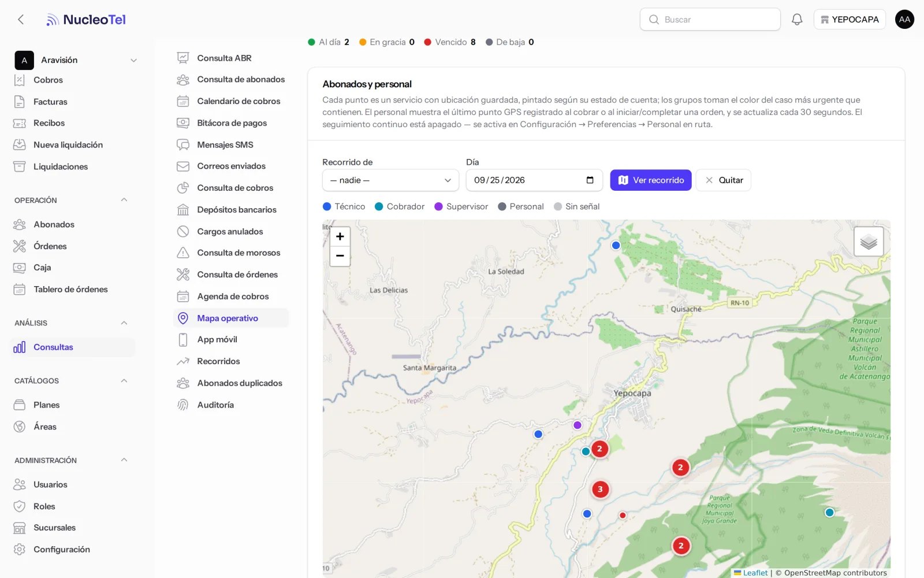Viewport: 924px width, 578px height.
Task: Collapse the ANÁLISIS section
Action: (x=124, y=323)
